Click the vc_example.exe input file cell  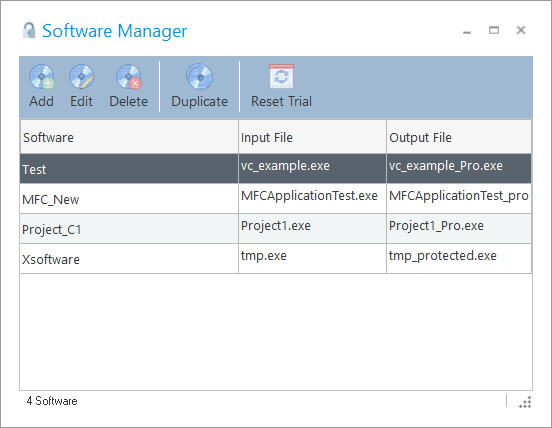312,169
